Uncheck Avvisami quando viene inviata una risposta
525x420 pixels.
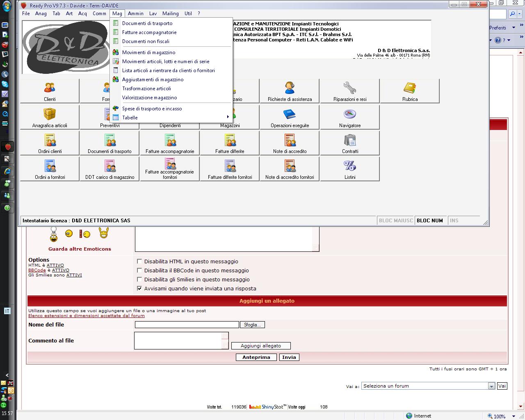tap(139, 288)
